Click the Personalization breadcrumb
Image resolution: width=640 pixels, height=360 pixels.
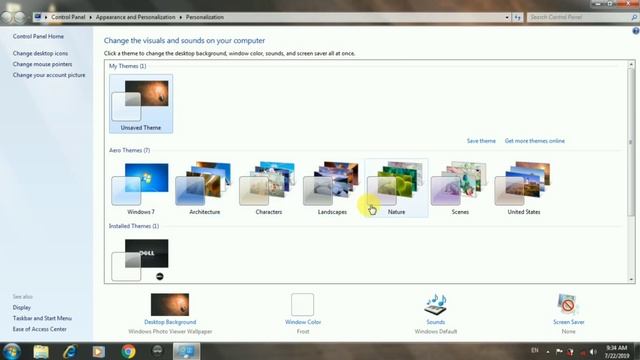(x=204, y=17)
